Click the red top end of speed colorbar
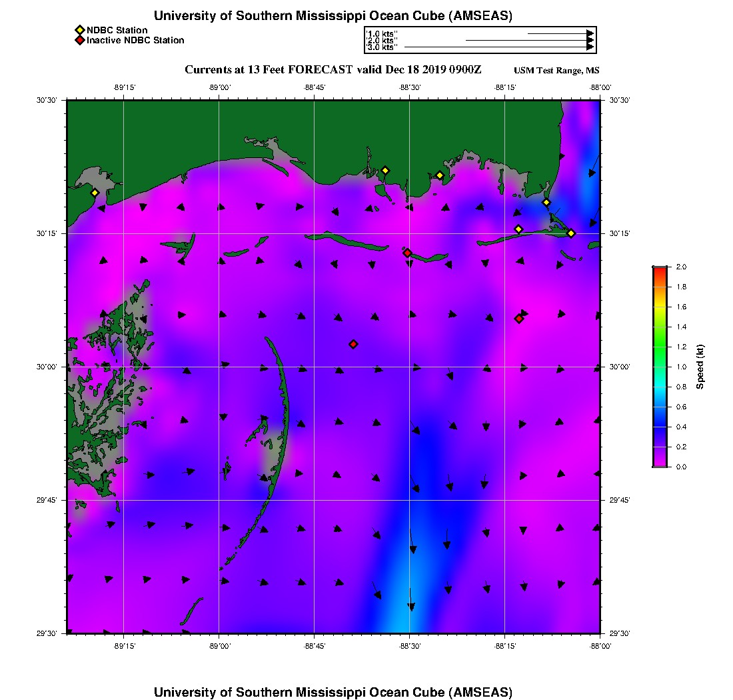 [659, 269]
